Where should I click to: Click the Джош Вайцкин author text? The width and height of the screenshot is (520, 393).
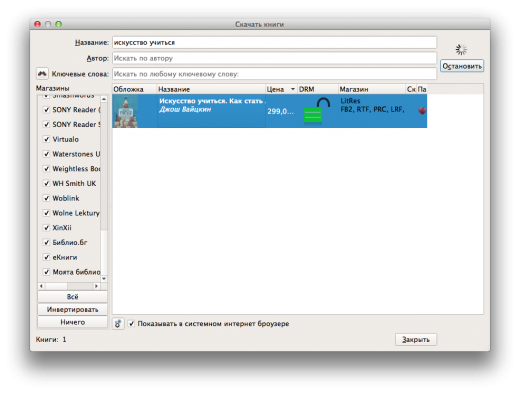185,109
